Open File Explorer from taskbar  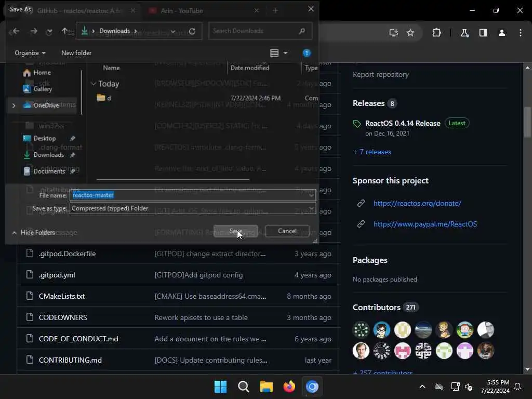[267, 387]
